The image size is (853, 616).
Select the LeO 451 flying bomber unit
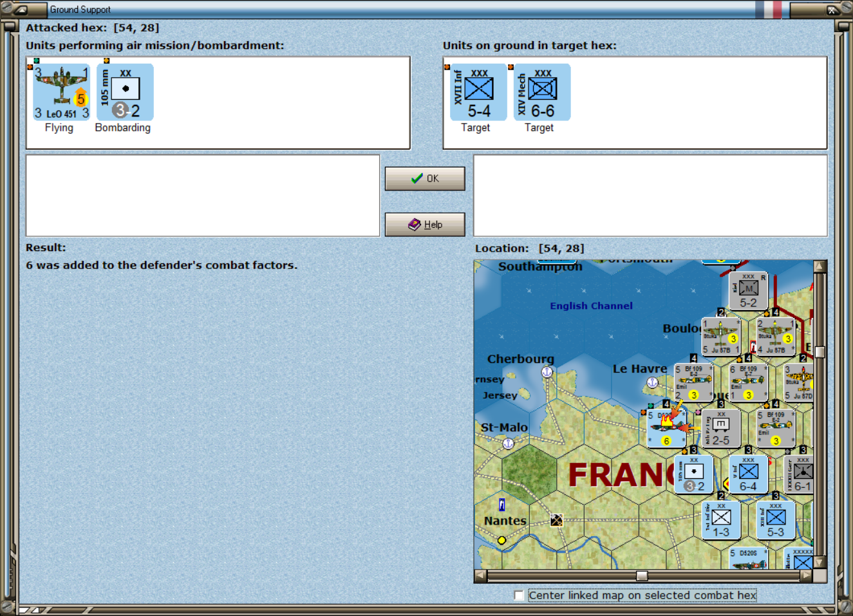click(x=61, y=92)
